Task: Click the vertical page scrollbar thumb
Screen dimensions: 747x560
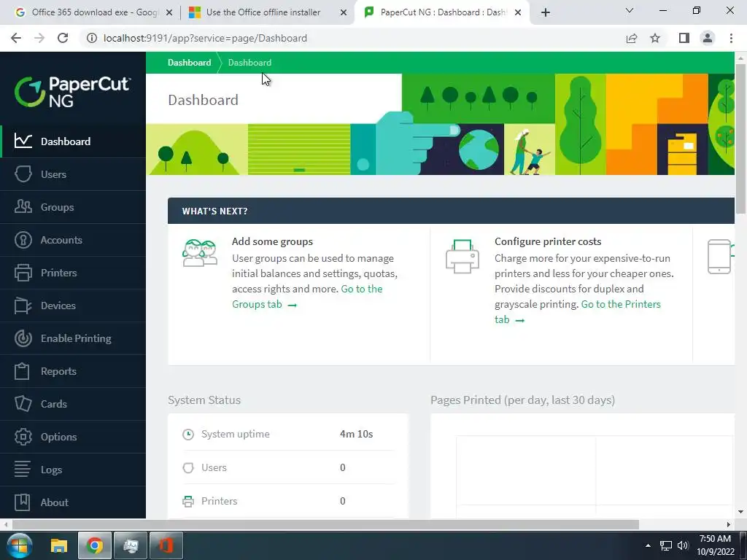Action: (x=741, y=138)
